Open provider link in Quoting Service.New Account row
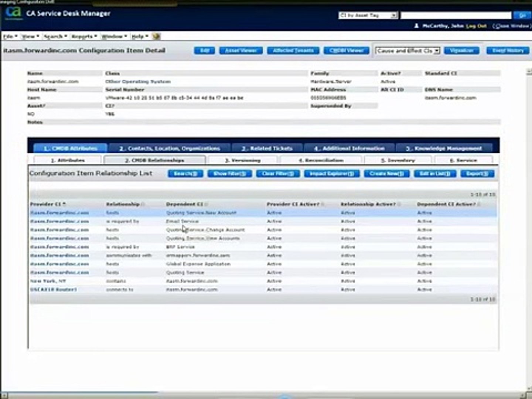The width and height of the screenshot is (532, 399). [x=59, y=213]
